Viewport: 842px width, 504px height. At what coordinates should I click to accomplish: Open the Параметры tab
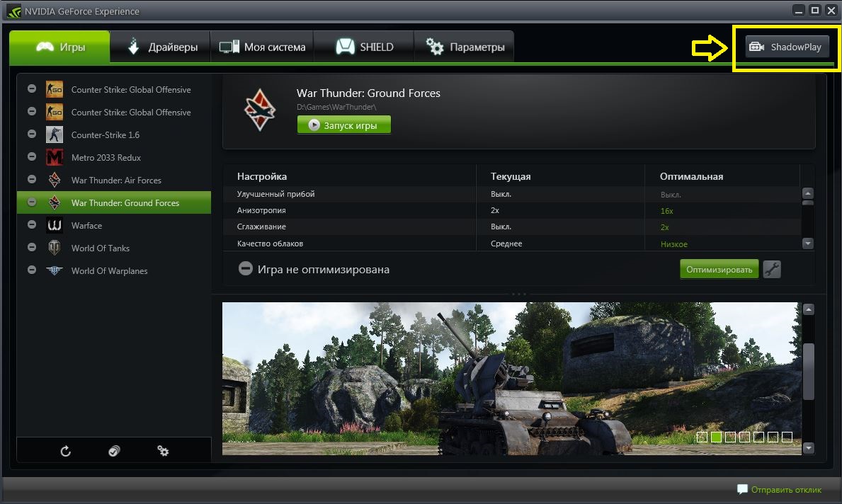[465, 47]
